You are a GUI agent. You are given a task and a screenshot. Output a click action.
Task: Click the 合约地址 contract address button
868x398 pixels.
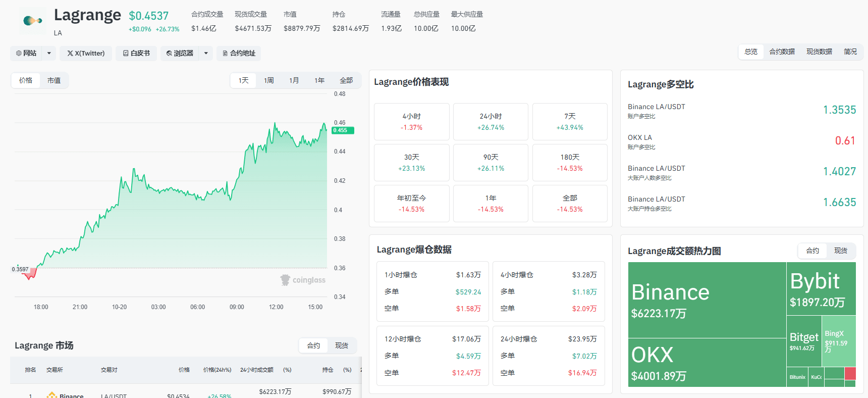(239, 53)
